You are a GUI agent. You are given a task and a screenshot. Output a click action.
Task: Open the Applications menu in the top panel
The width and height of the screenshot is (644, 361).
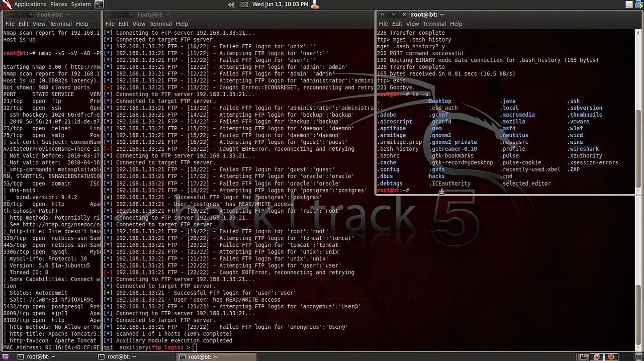pos(30,4)
